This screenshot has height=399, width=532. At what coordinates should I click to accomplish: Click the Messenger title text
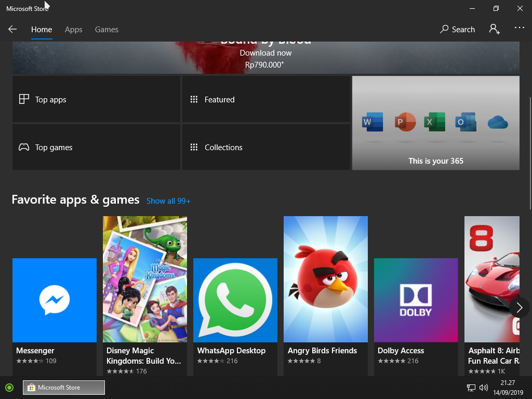tap(35, 351)
